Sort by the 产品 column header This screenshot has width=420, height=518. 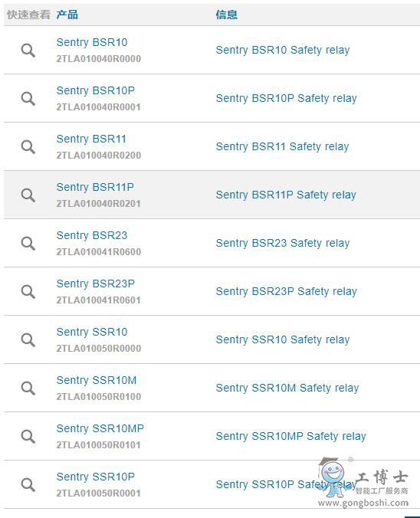67,15
